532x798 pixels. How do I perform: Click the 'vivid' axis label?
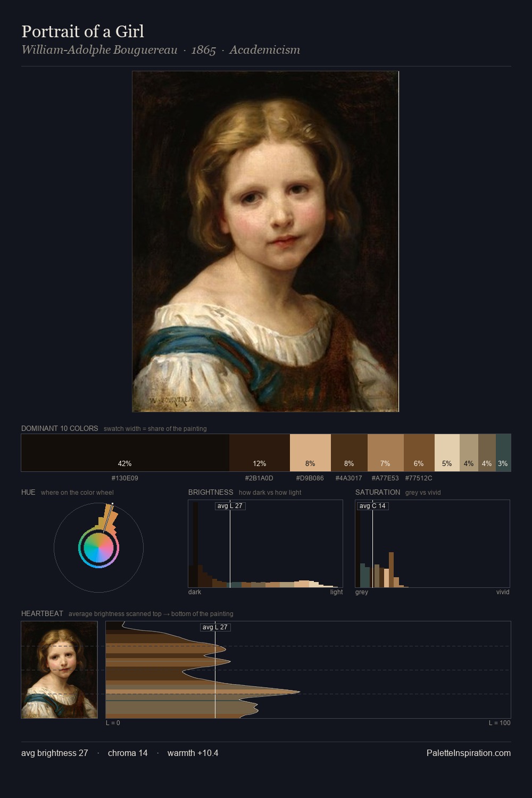503,592
